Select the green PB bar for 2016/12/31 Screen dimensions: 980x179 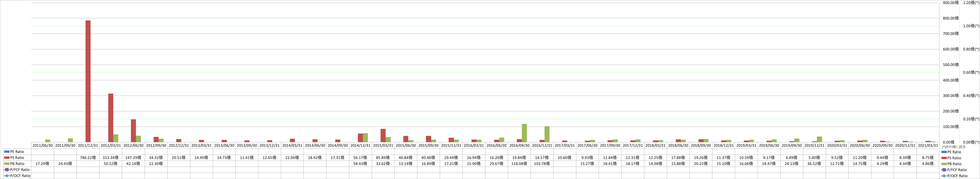click(547, 134)
